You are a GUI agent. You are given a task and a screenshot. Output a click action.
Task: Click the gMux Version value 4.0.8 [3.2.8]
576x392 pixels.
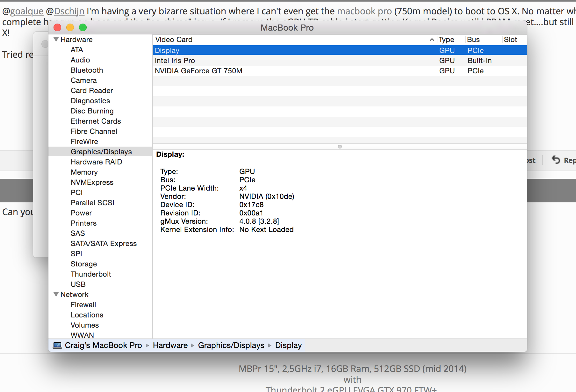[259, 221]
